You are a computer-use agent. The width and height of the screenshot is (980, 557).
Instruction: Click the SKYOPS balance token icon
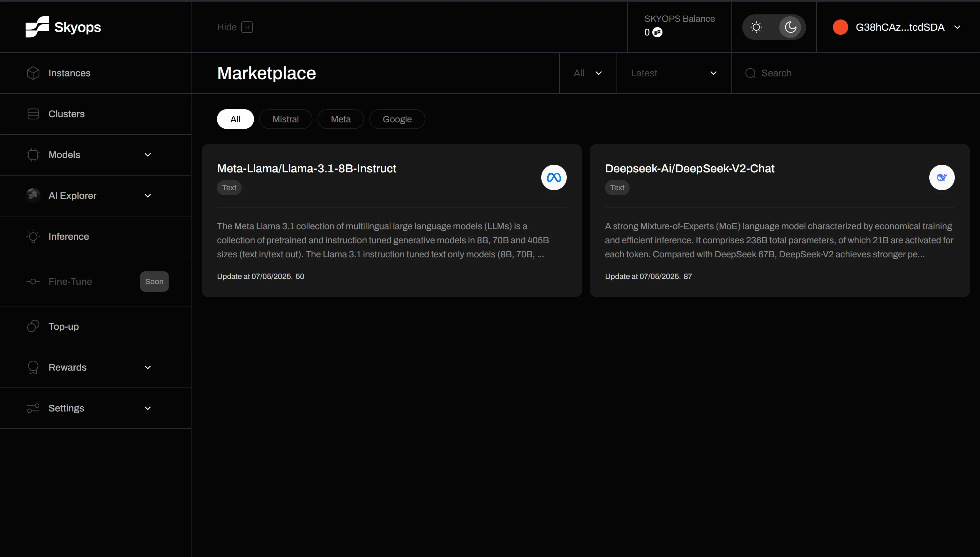tap(657, 32)
